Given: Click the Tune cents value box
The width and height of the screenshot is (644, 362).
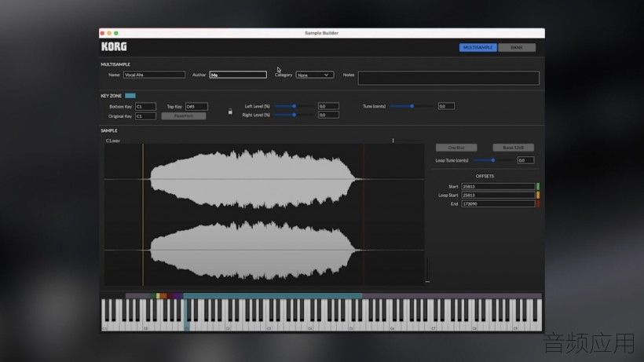Looking at the screenshot, I should click(x=446, y=106).
